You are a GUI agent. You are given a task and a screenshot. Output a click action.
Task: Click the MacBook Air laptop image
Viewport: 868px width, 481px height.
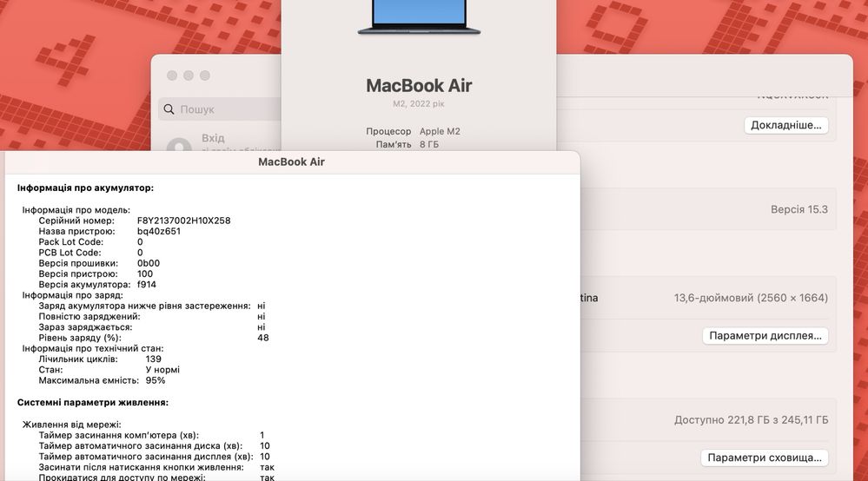[x=419, y=17]
